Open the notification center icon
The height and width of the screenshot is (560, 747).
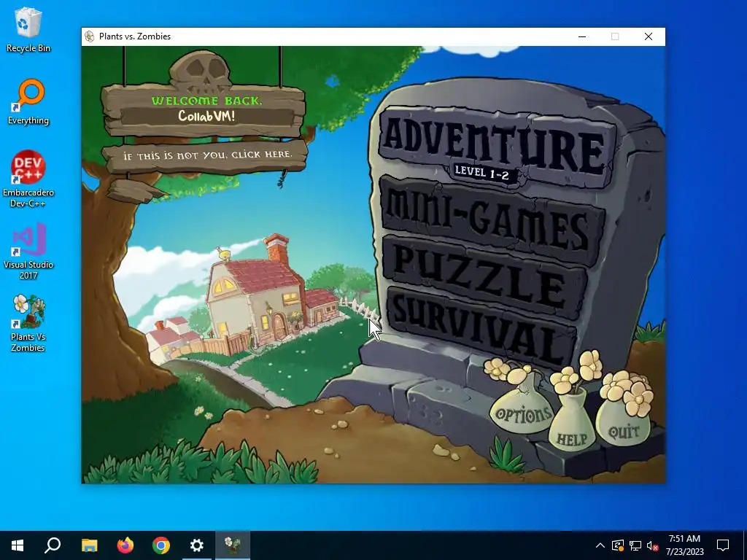[723, 545]
